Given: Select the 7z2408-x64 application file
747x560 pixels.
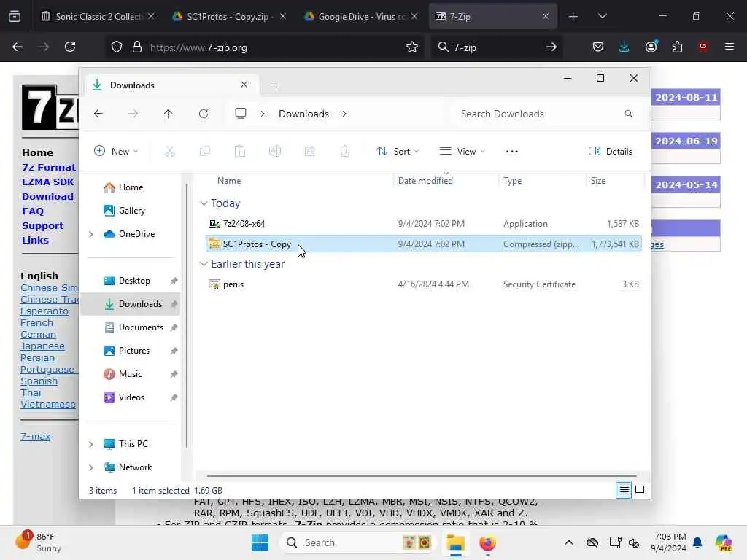Looking at the screenshot, I should 424,223.
